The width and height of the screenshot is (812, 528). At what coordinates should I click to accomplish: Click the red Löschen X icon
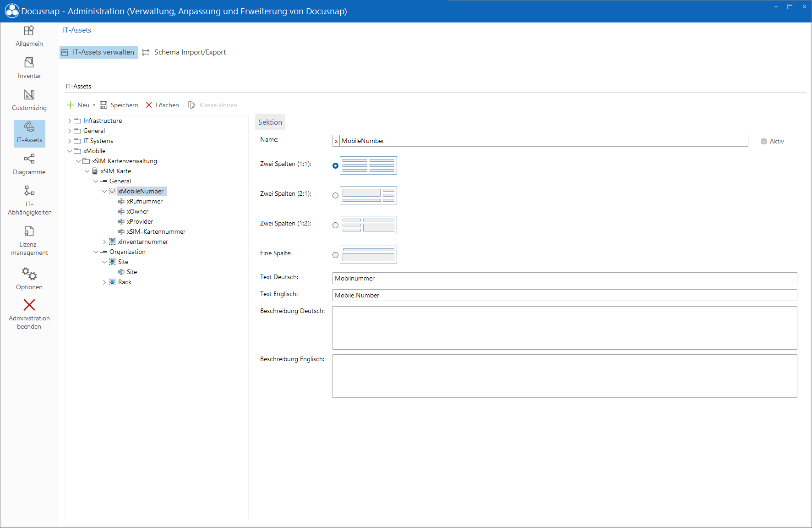[x=149, y=105]
